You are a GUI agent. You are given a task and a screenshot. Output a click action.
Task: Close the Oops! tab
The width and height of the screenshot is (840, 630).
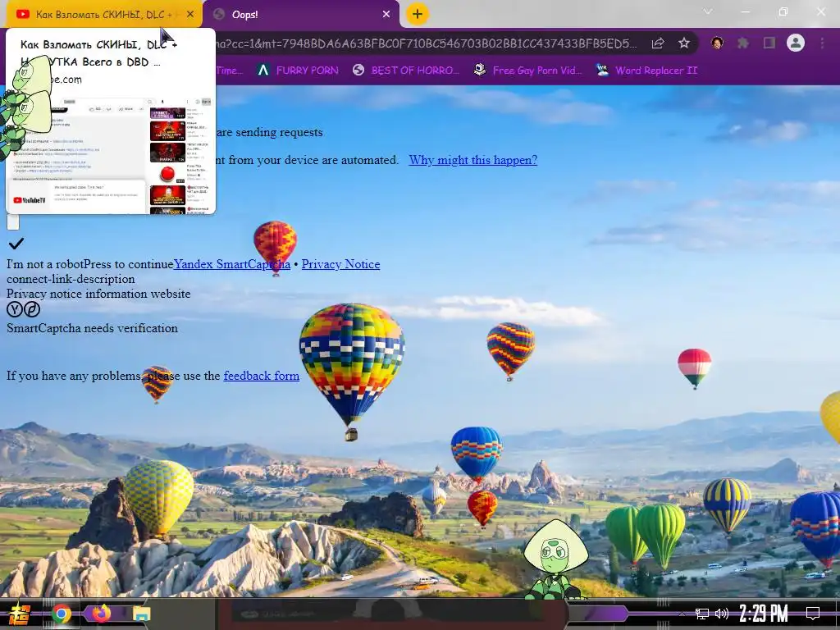[386, 15]
